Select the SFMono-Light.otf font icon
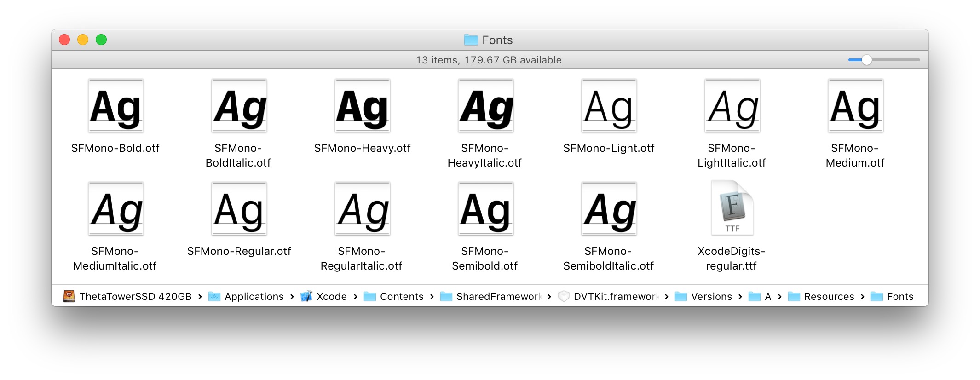980x380 pixels. pyautogui.click(x=609, y=106)
